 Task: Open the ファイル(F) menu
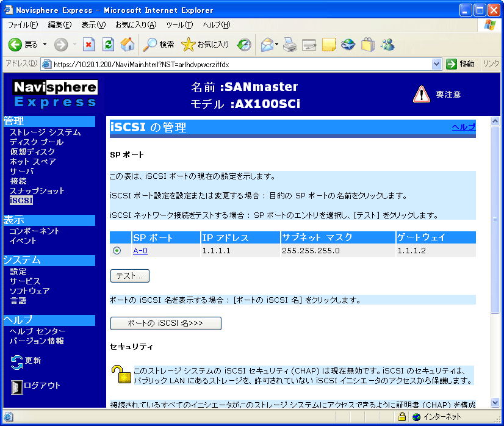coord(23,25)
